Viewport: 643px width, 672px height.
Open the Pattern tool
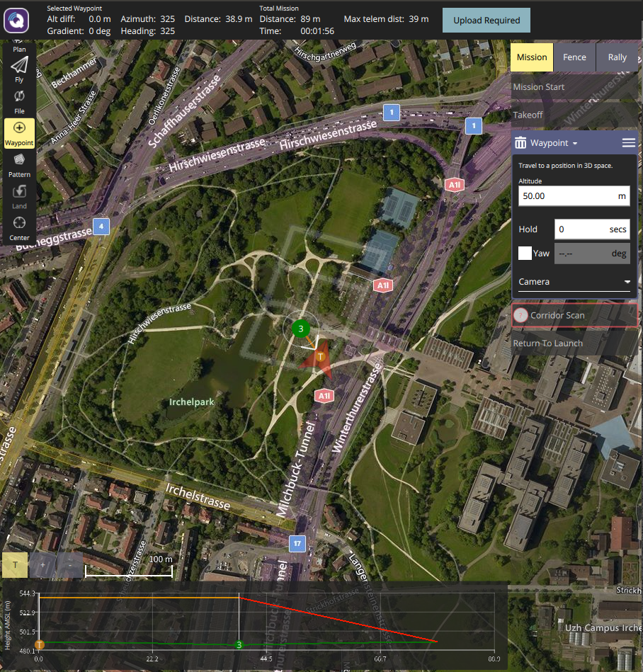coord(19,165)
